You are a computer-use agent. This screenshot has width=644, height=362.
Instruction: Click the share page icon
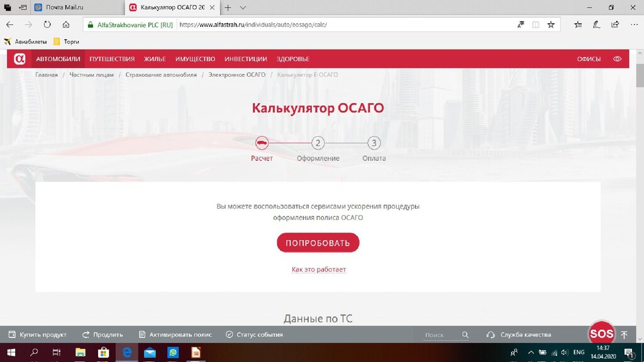615,25
